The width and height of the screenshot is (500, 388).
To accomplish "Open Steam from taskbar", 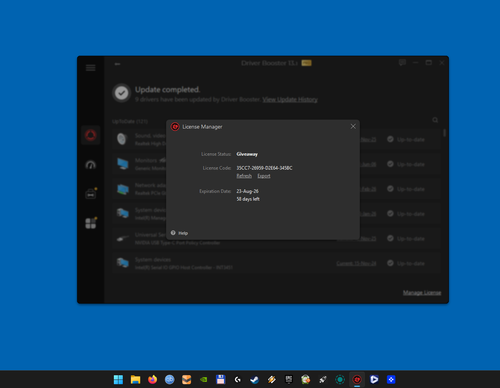I will tap(255, 379).
